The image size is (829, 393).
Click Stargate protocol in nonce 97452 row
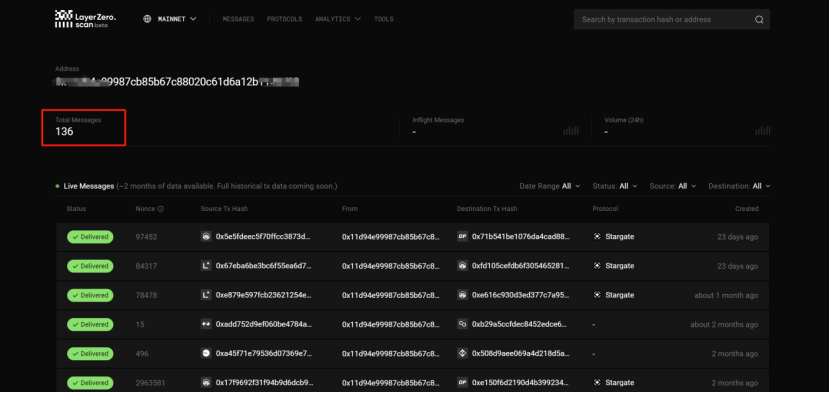click(x=614, y=236)
